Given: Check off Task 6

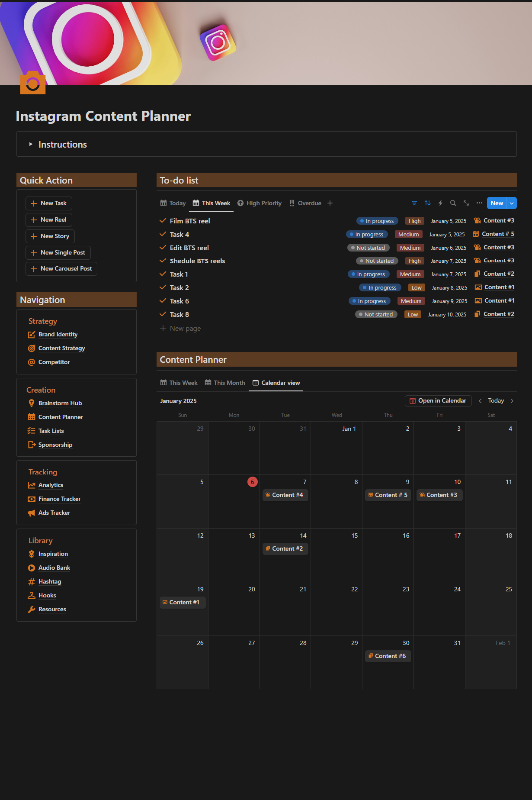Looking at the screenshot, I should (163, 301).
